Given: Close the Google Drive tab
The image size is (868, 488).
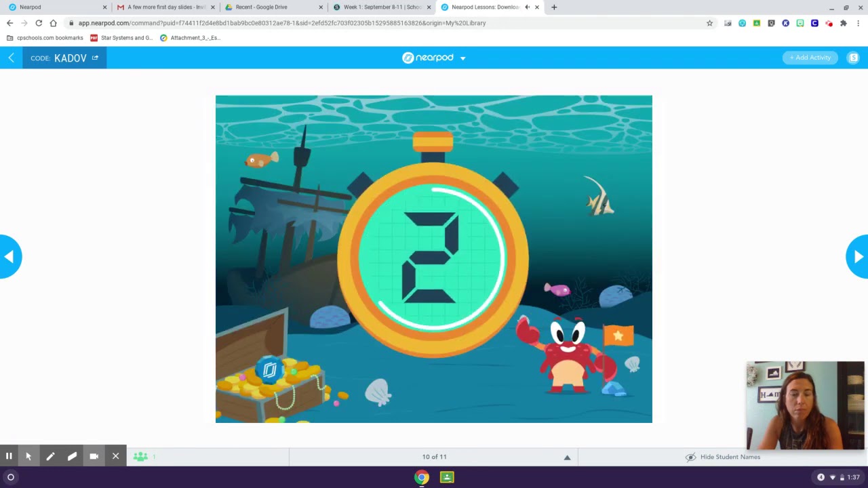Looking at the screenshot, I should pos(321,7).
